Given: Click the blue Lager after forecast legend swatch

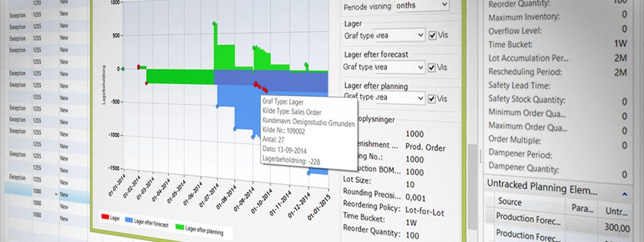Looking at the screenshot, I should click(x=128, y=220).
